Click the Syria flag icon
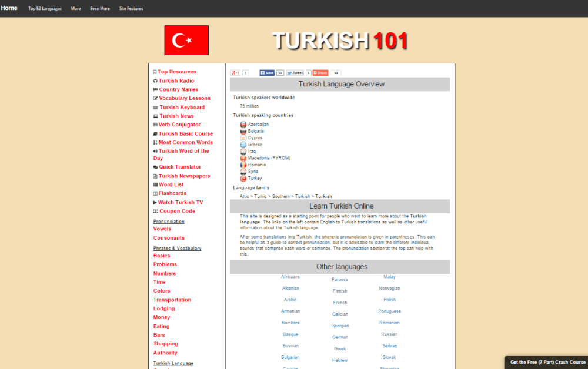This screenshot has height=369, width=588. click(x=243, y=172)
